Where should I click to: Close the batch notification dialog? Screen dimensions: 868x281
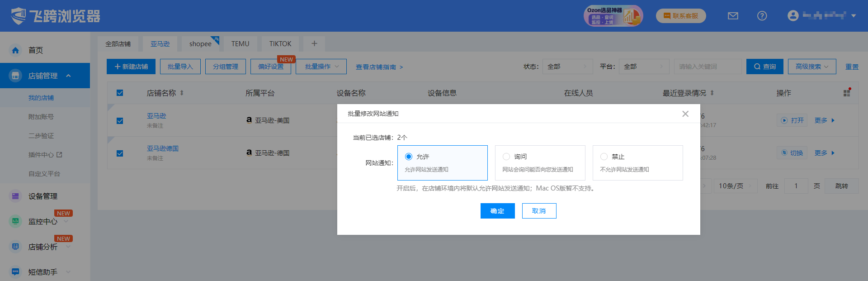tap(685, 114)
